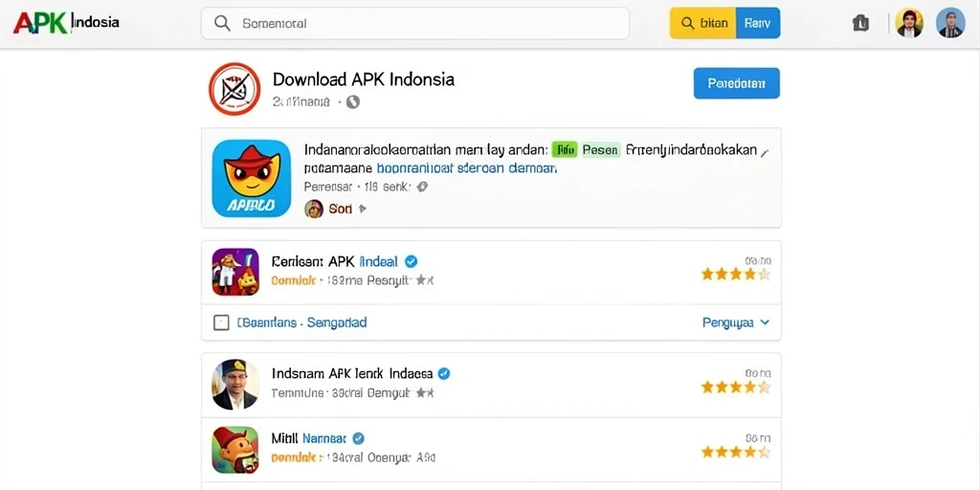Click the magnifier icon in search box
This screenshot has height=490, width=980.
click(222, 23)
